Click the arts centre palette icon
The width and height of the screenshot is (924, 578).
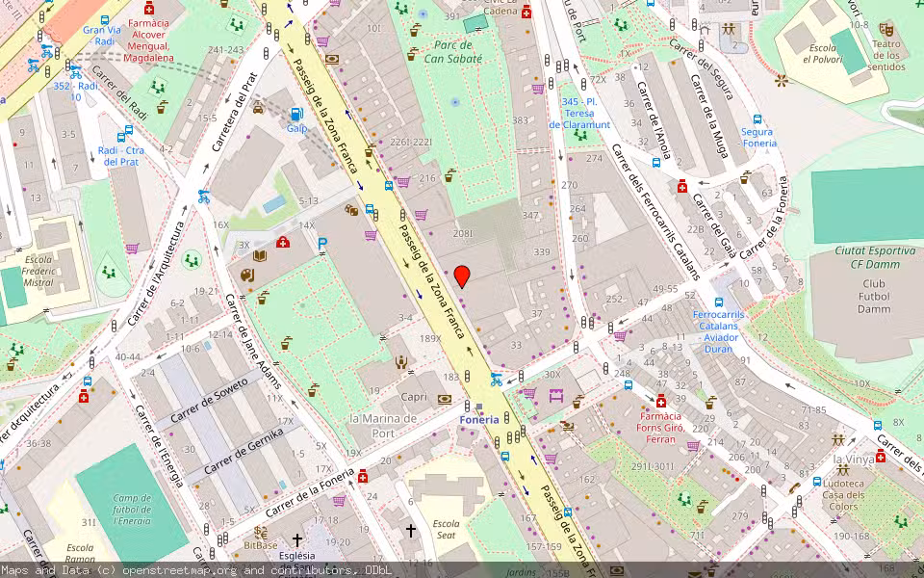(247, 275)
